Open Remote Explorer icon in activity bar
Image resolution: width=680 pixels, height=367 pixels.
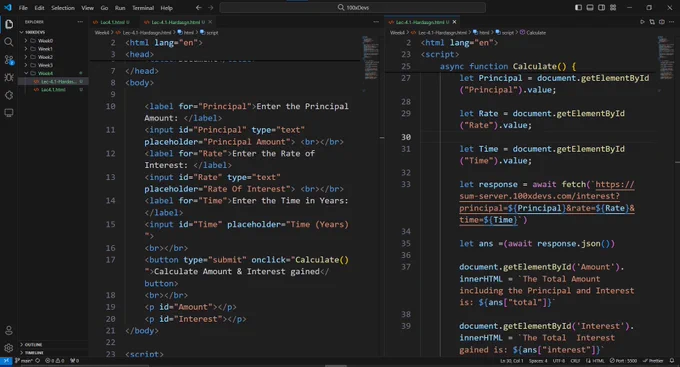point(9,113)
